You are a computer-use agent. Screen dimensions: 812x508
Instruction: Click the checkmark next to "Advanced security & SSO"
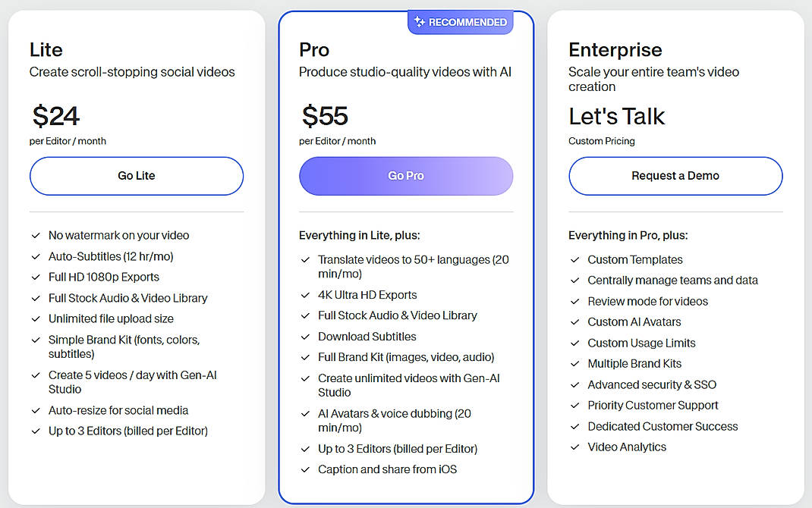[x=574, y=384]
